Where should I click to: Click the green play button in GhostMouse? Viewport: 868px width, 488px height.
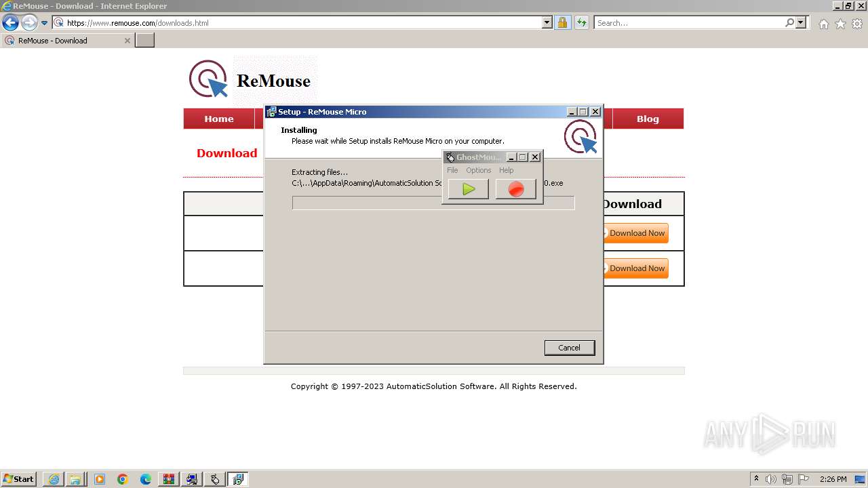(x=468, y=189)
